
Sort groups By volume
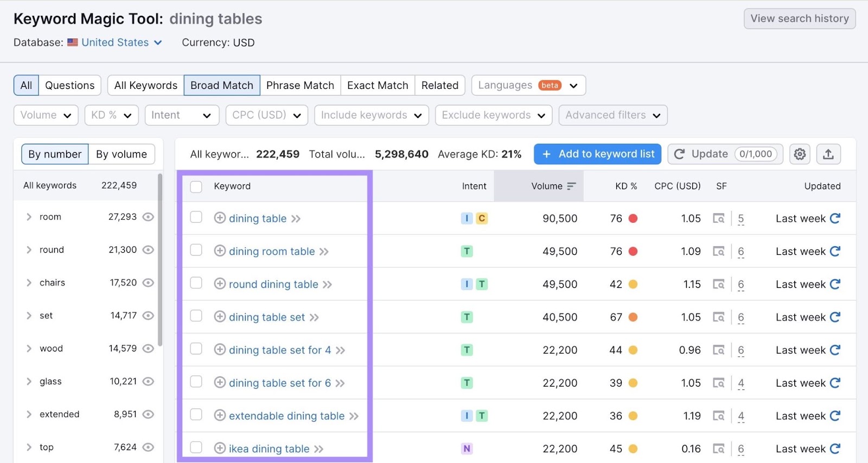coord(122,154)
